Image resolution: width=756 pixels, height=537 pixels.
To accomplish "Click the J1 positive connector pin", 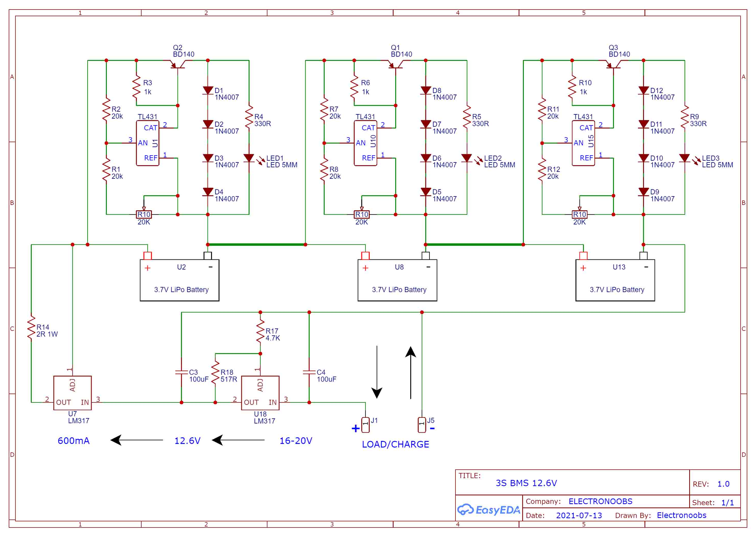I will 365,425.
